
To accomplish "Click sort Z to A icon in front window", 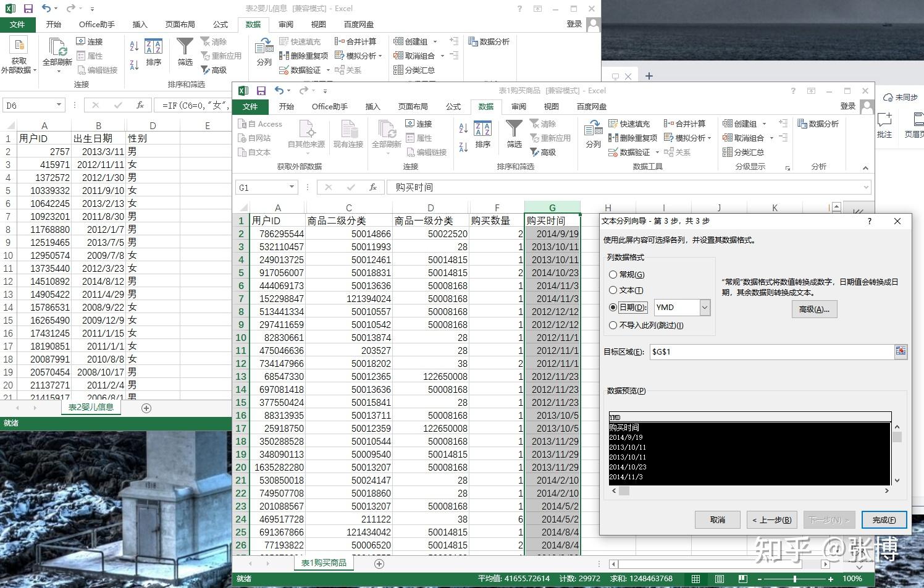I will tap(463, 147).
